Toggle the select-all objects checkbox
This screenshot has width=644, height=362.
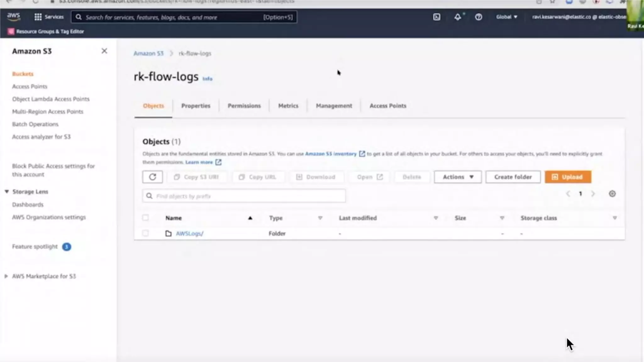pyautogui.click(x=145, y=217)
